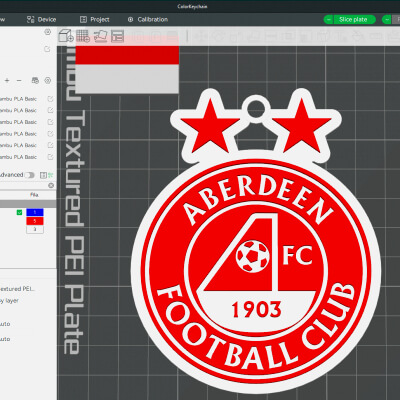Edit the first Bambu PLA Basic filament preset
The height and width of the screenshot is (400, 400).
tap(50, 99)
